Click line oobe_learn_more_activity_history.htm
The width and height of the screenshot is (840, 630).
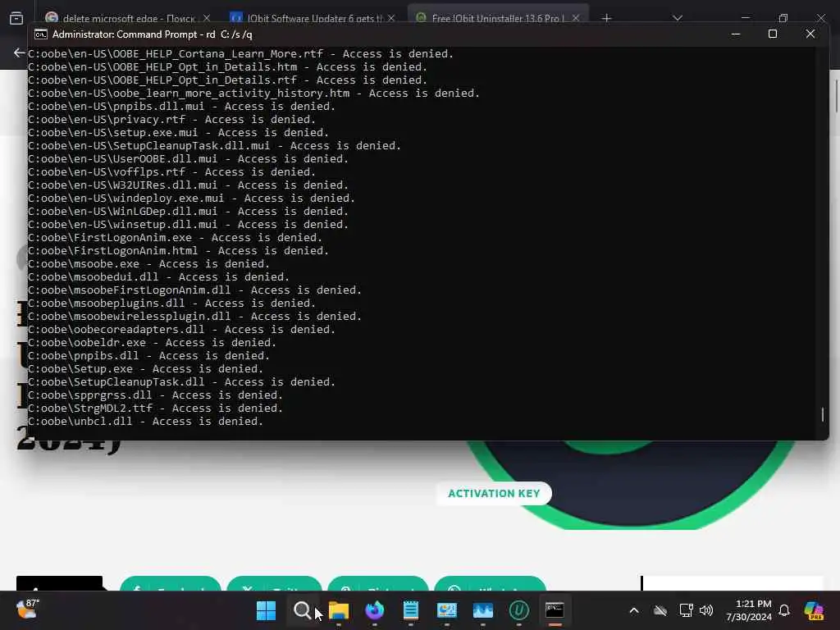point(253,94)
